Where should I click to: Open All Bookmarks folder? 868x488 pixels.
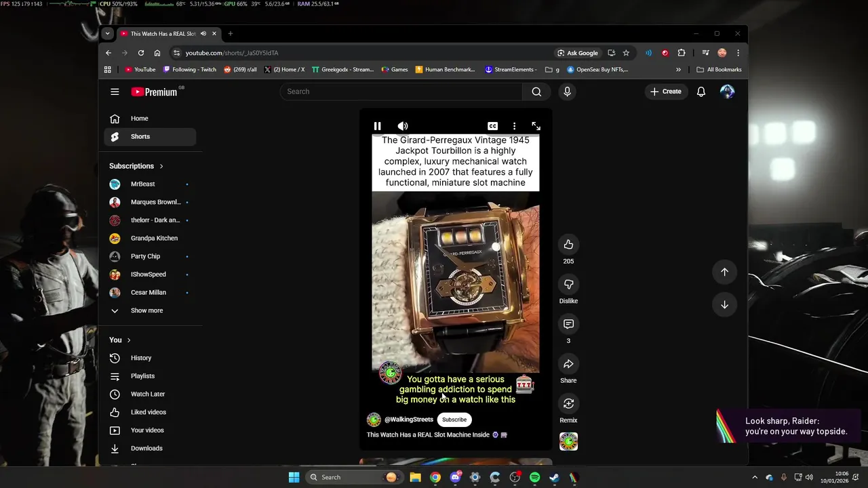719,69
